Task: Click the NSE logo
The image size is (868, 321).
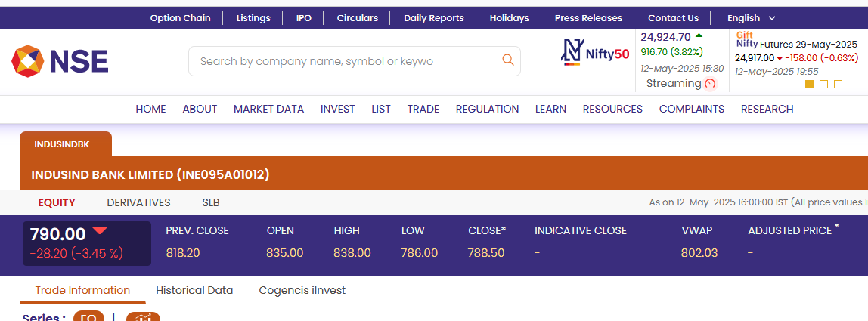Action: [60, 61]
